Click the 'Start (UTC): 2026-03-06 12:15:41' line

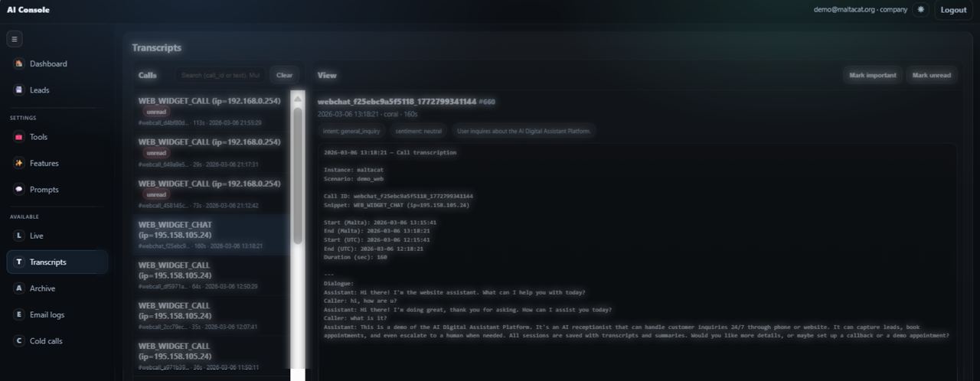(381, 239)
